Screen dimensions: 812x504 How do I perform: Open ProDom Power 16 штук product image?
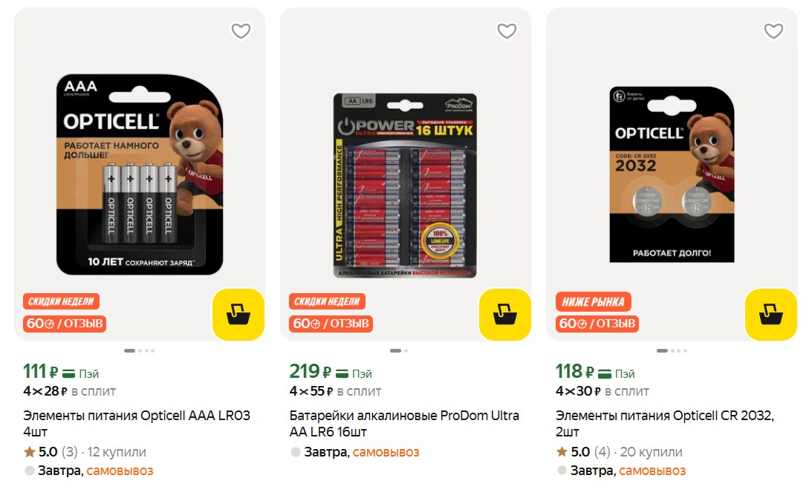click(405, 186)
